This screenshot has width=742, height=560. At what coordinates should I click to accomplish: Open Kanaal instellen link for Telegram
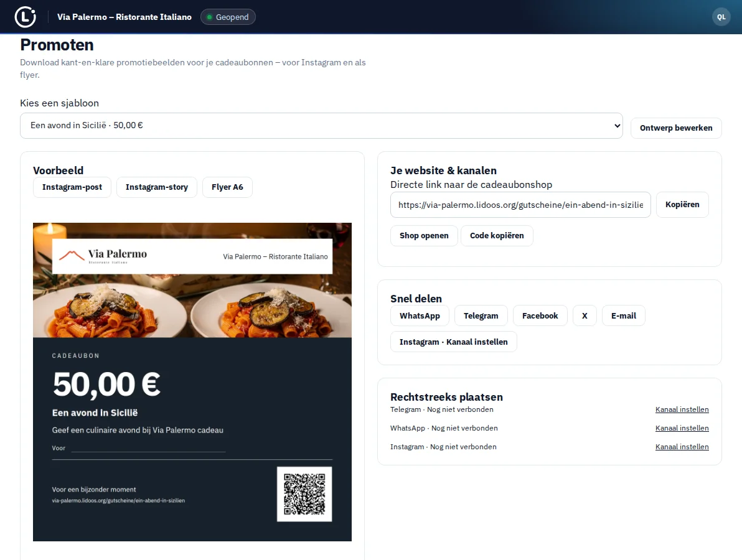682,409
